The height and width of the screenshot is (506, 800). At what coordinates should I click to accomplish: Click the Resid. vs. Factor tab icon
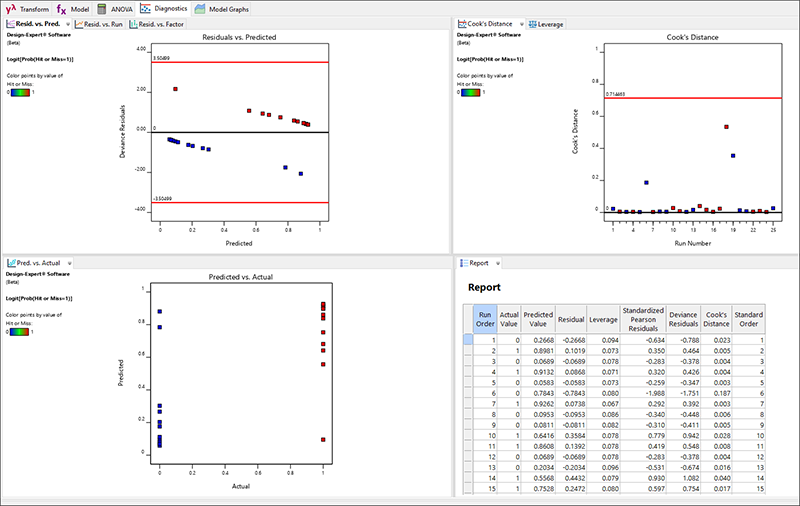[135, 23]
